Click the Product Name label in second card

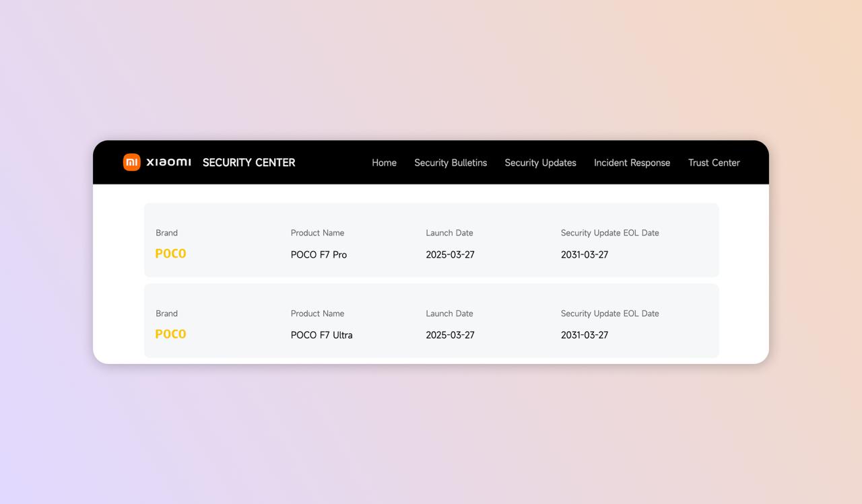(x=317, y=314)
